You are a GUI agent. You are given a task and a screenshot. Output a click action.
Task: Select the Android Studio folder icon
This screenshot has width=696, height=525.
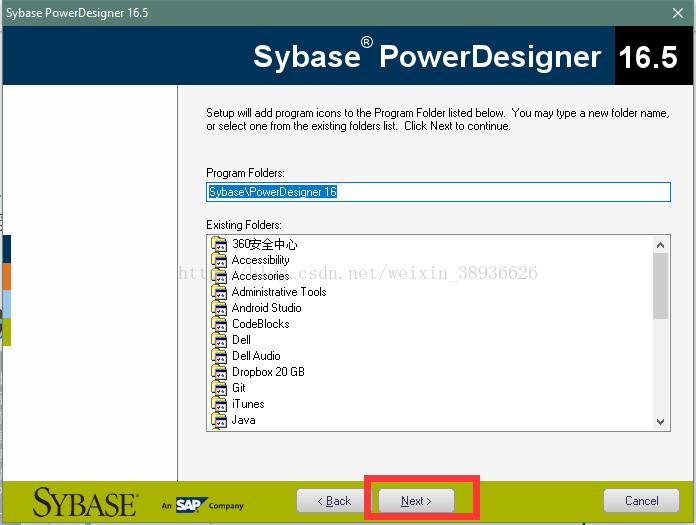click(x=219, y=308)
